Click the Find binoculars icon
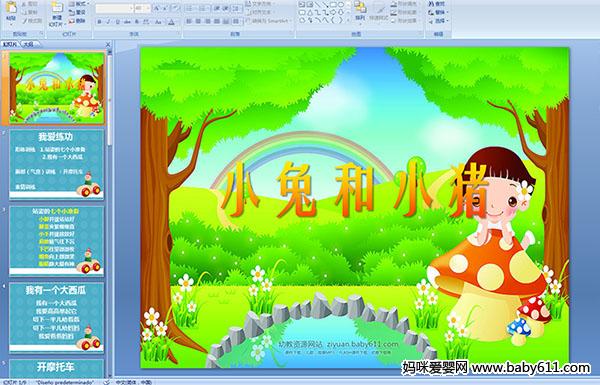 [x=432, y=4]
